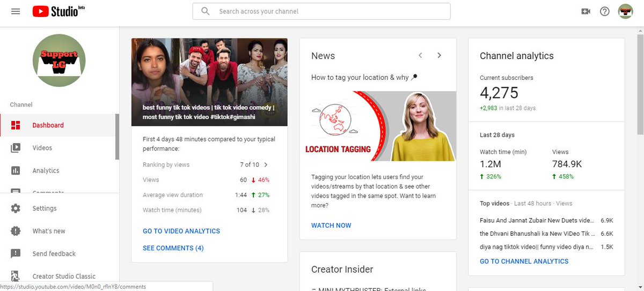Viewport: 644px width, 291px height.
Task: Go to next news item
Action: pyautogui.click(x=439, y=55)
